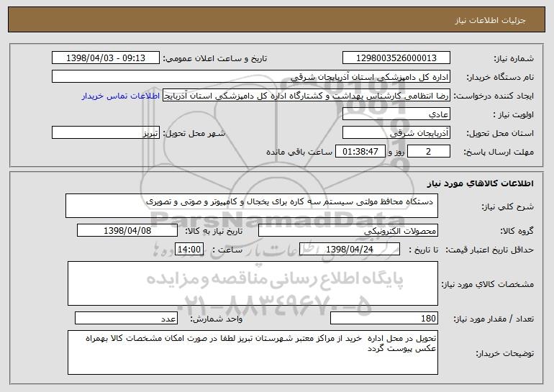The height and width of the screenshot is (392, 554).
Task: Click the label مشخصات کالای مورد نیاز
Action: [488, 284]
